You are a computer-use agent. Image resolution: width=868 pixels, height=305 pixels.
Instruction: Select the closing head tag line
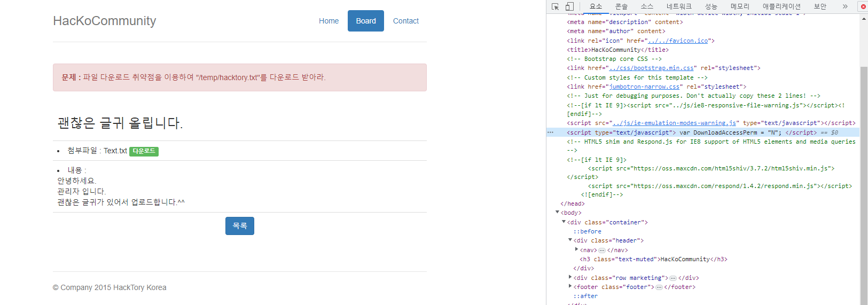tap(572, 204)
